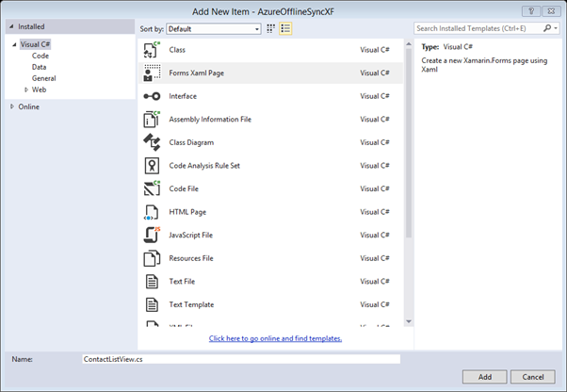Expand the Online section

click(x=12, y=106)
